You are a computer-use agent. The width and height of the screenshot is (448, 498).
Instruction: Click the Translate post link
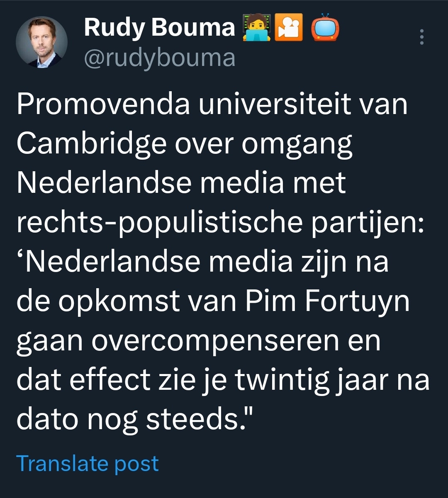point(88,463)
